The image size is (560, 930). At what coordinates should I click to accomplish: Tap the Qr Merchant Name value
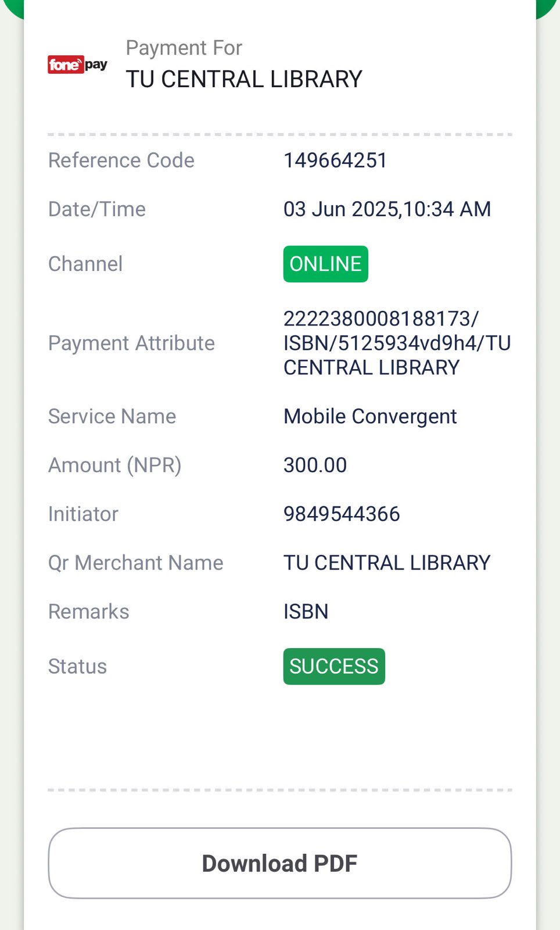(x=387, y=563)
